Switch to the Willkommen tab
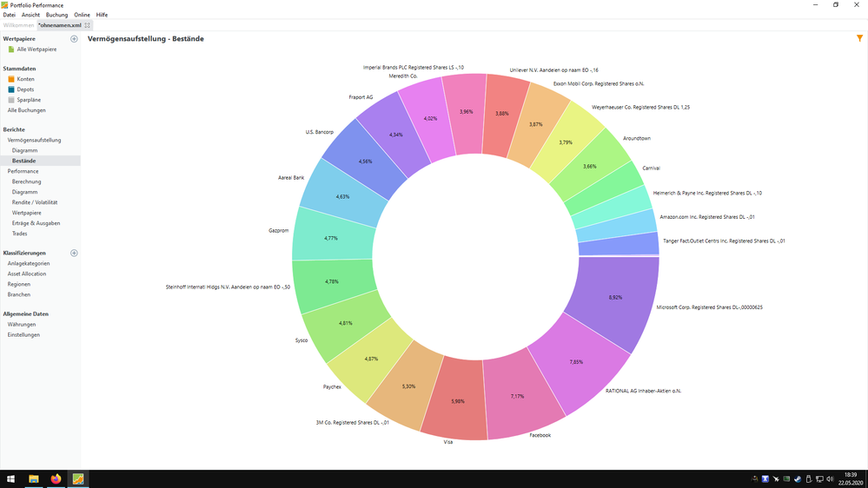The height and width of the screenshot is (488, 868). tap(18, 25)
